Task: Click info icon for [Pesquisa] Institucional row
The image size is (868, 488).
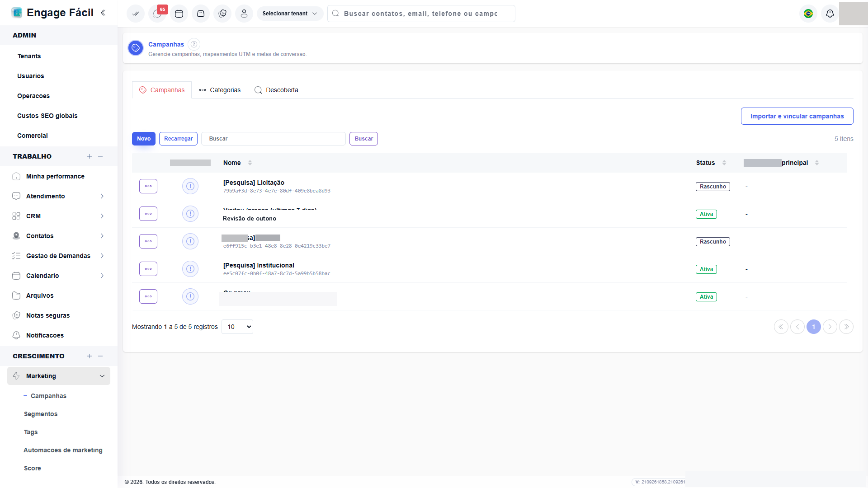Action: 190,269
